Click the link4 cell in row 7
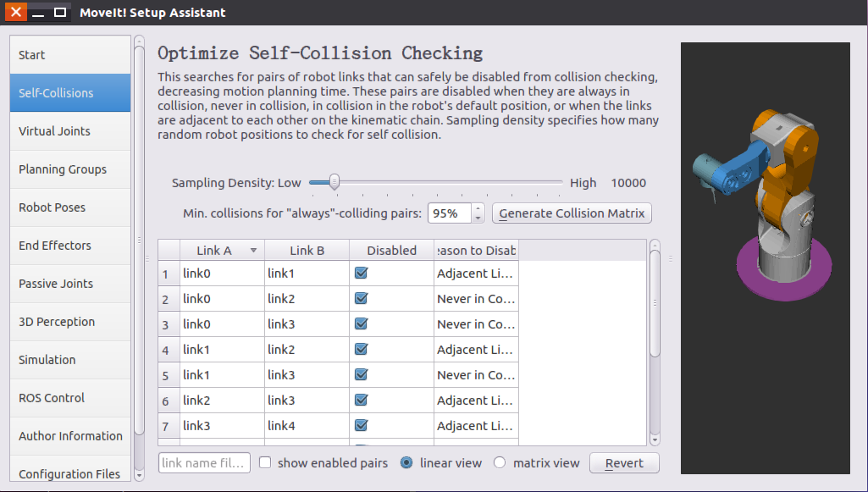868x492 pixels. (307, 426)
